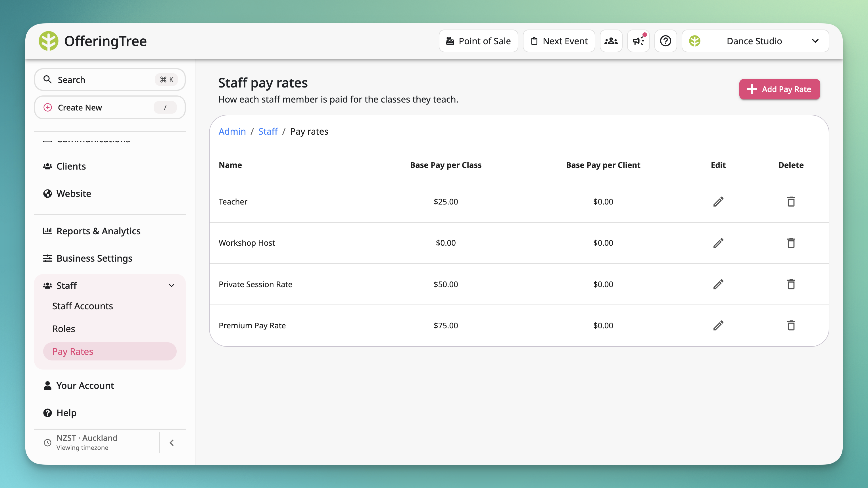Image resolution: width=868 pixels, height=488 pixels.
Task: Click the $25.00 pay value
Action: point(445,202)
